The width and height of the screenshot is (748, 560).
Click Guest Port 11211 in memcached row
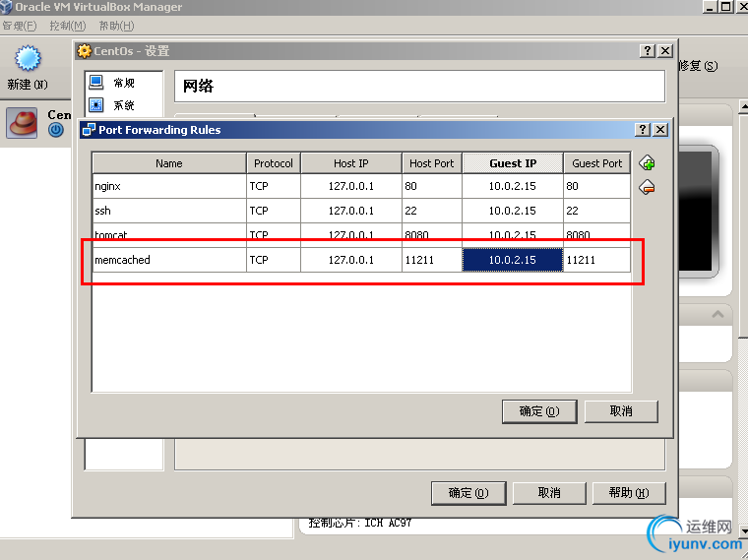597,260
